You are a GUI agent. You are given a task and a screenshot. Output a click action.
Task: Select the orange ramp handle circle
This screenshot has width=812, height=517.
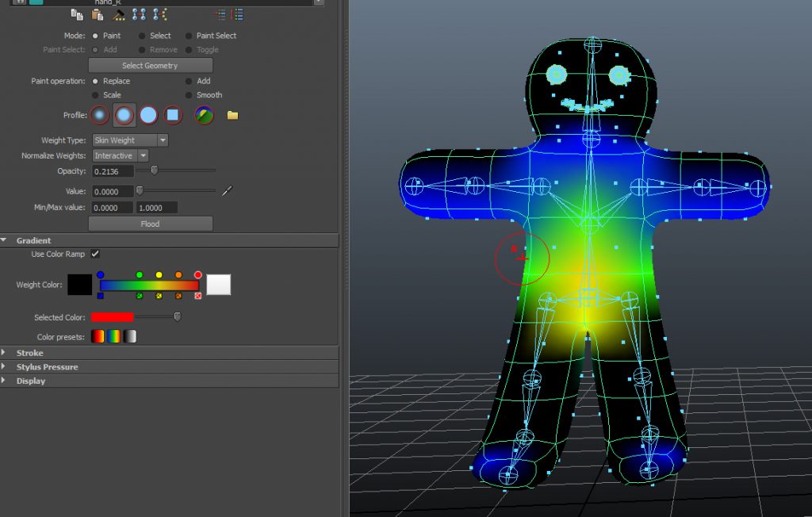pyautogui.click(x=178, y=274)
